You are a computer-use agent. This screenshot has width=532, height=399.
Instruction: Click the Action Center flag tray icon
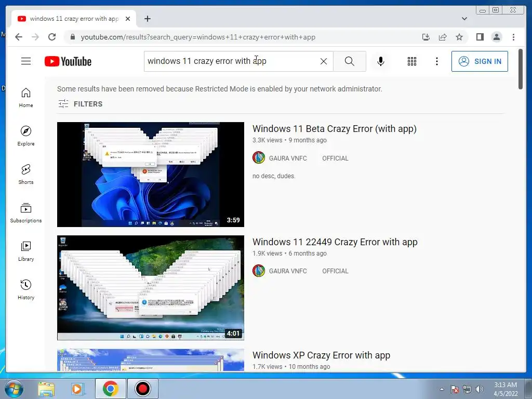tap(455, 389)
